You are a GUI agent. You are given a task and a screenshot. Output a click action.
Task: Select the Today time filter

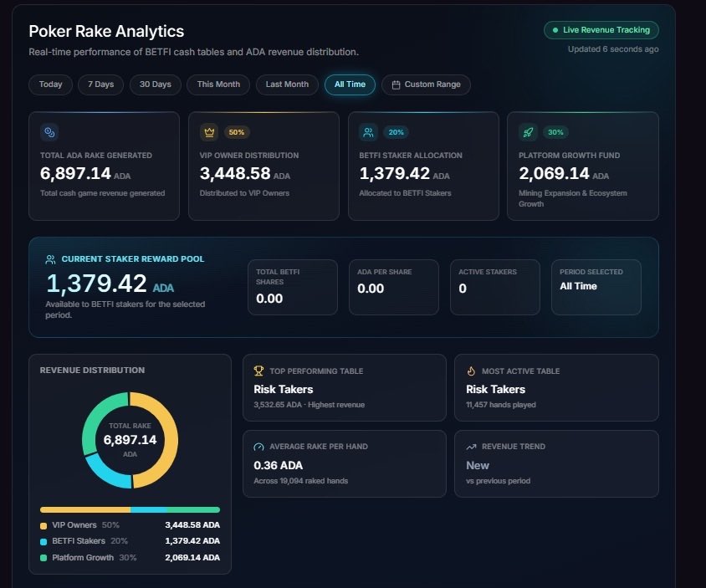pyautogui.click(x=50, y=84)
